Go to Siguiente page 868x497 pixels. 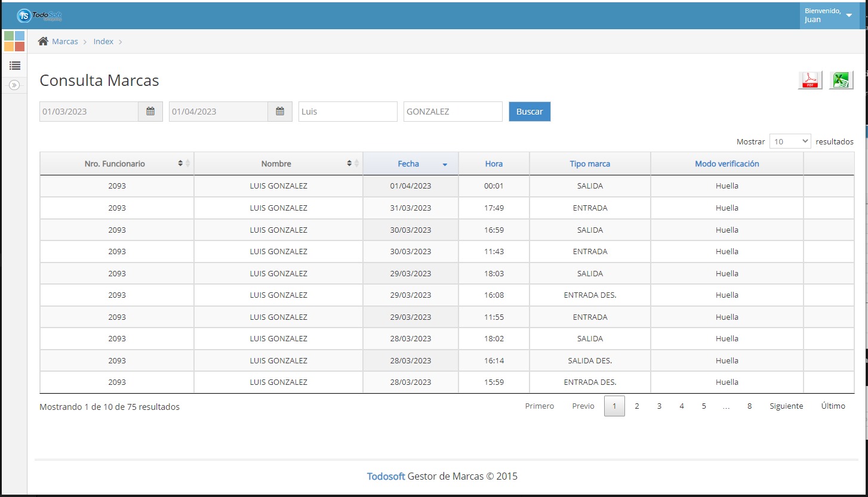click(786, 406)
